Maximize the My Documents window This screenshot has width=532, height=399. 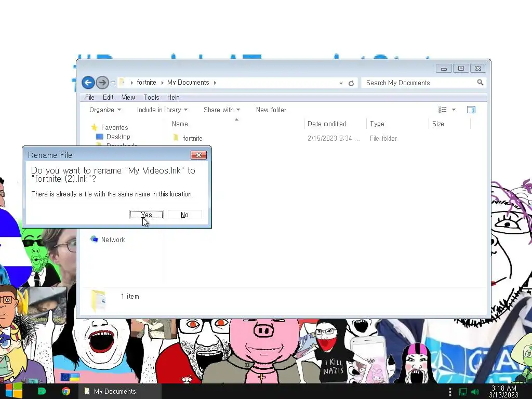[461, 69]
